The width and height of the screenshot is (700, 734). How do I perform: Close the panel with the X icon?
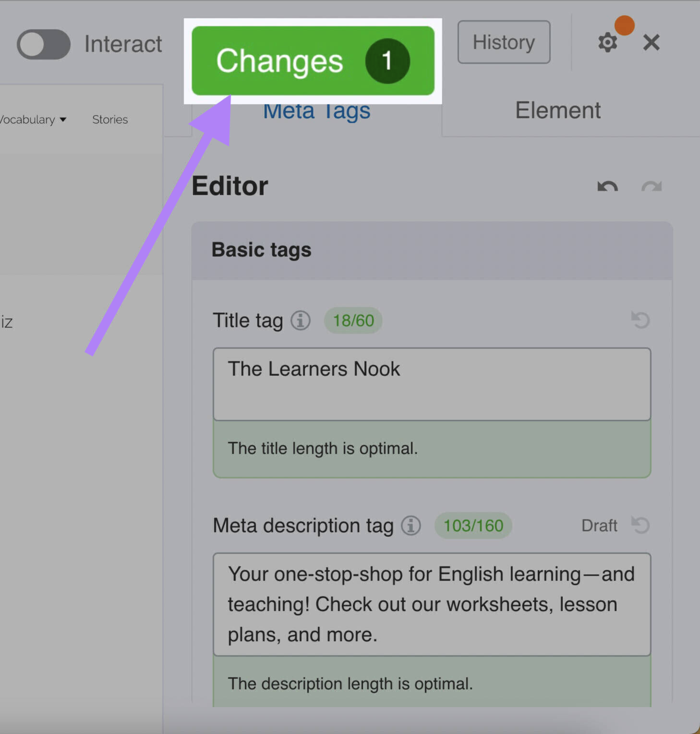[x=651, y=43]
